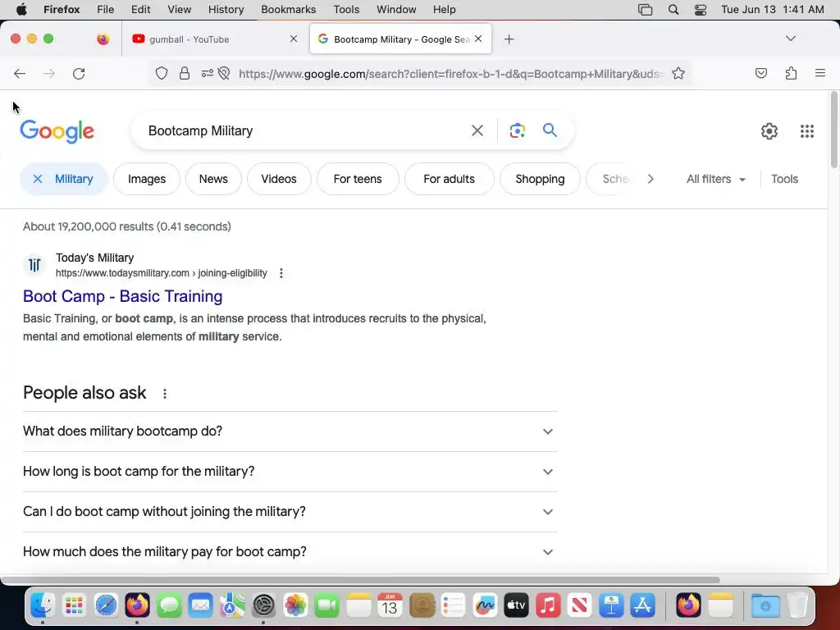This screenshot has height=630, width=840.
Task: Clear the search box with the X icon
Action: 477,130
